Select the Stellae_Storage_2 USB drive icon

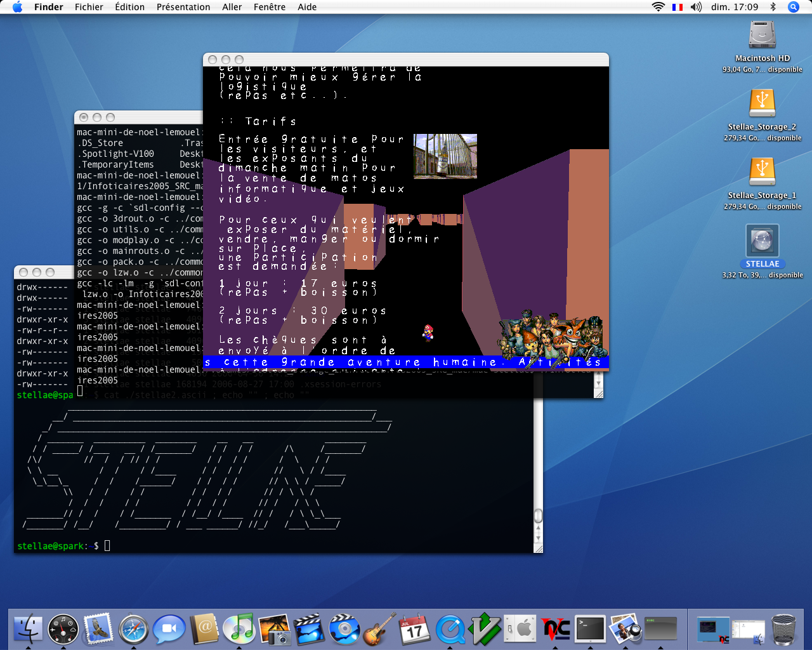click(x=762, y=104)
